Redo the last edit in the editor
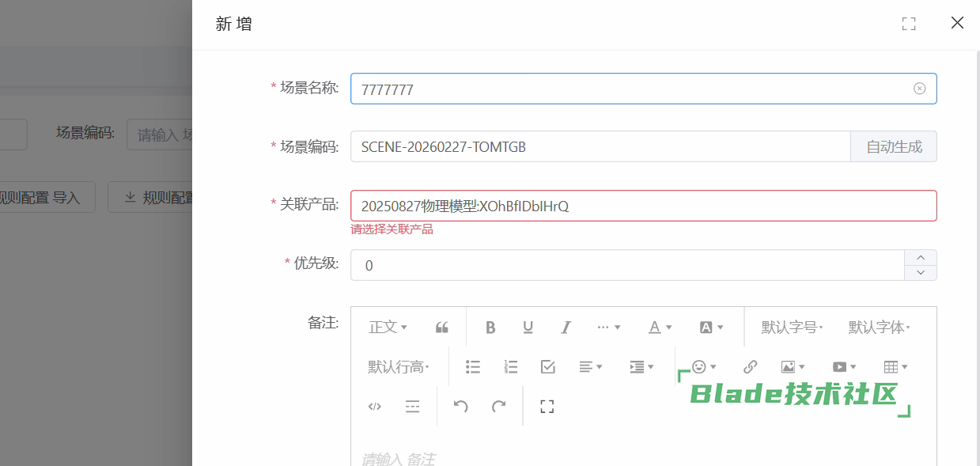Image resolution: width=980 pixels, height=466 pixels. (x=498, y=406)
